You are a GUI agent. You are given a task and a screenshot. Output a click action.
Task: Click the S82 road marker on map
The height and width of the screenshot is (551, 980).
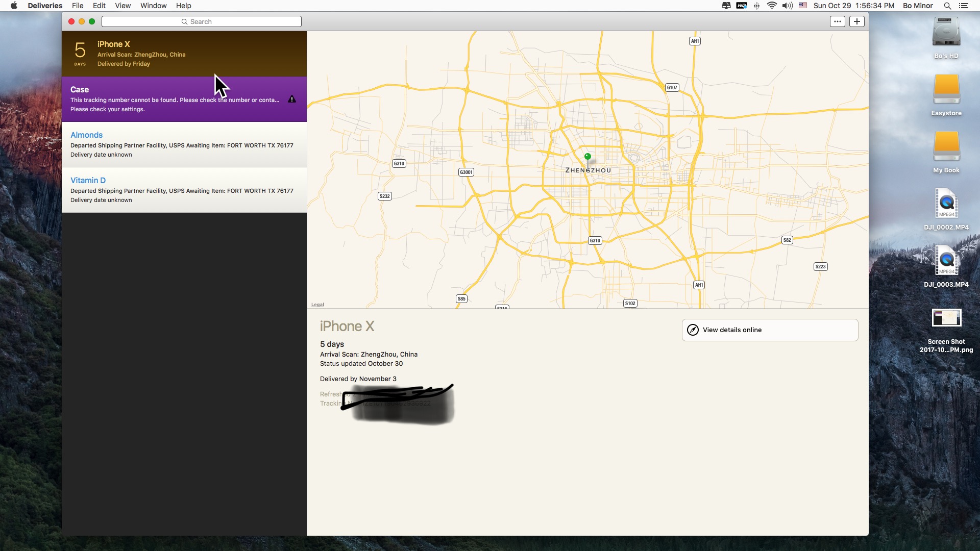click(x=787, y=240)
